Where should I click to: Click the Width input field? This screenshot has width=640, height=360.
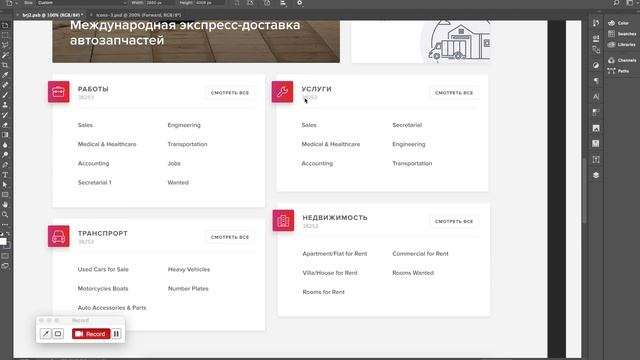pos(159,3)
